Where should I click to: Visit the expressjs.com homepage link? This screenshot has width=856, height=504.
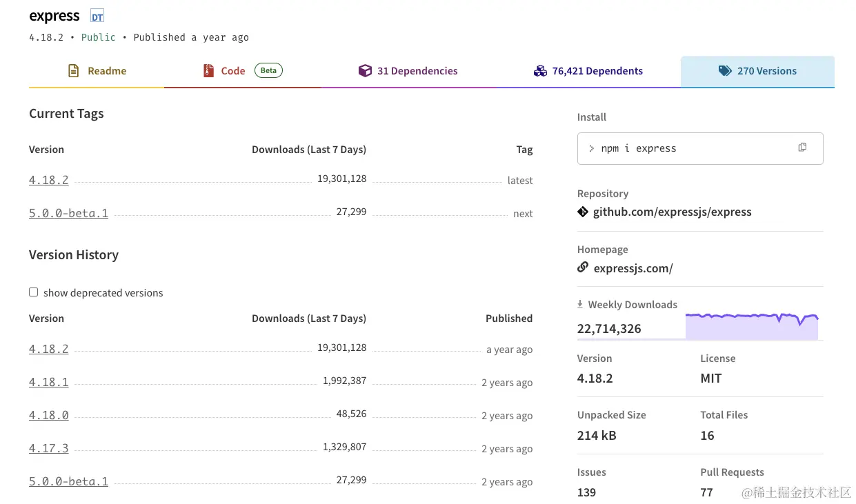(633, 268)
